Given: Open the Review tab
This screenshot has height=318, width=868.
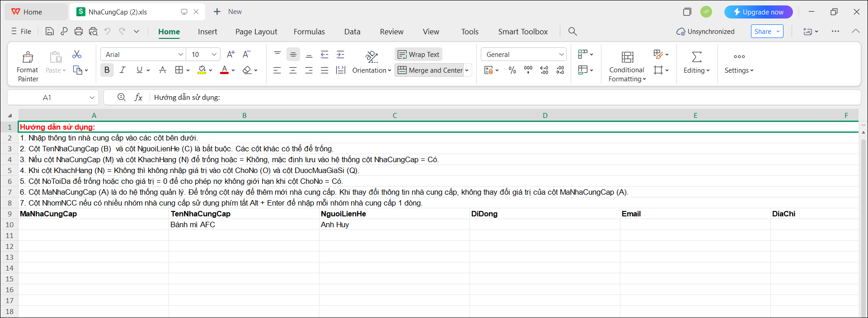Looking at the screenshot, I should click(x=392, y=31).
